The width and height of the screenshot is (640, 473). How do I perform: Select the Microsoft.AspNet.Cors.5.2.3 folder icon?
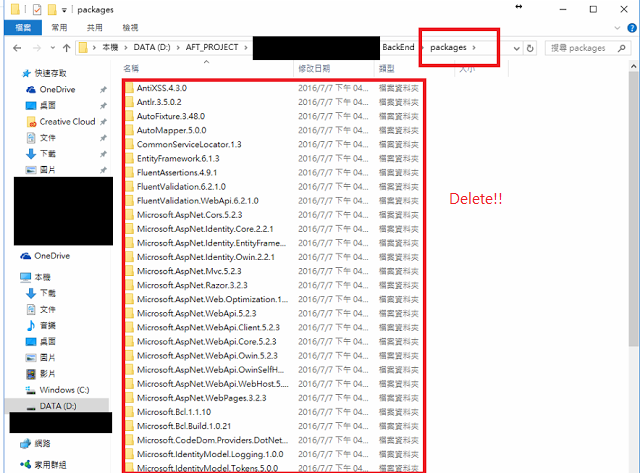point(129,215)
